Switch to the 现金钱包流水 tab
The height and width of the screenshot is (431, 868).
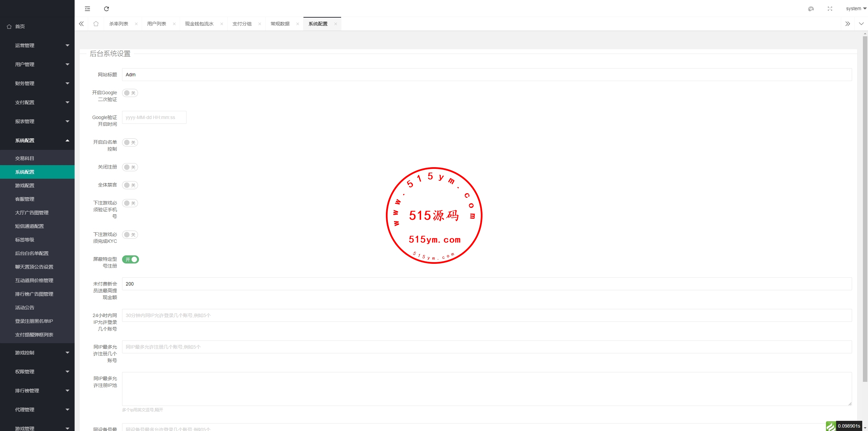pyautogui.click(x=199, y=24)
